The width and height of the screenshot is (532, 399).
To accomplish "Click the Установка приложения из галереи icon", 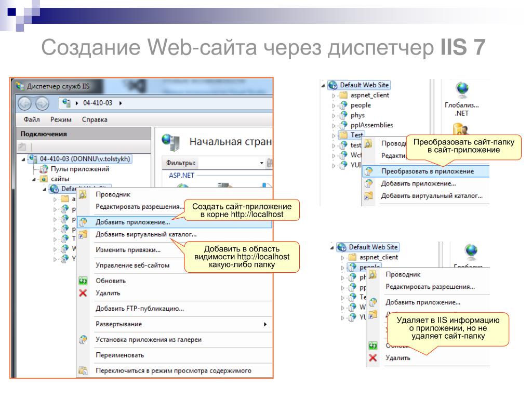I will [x=83, y=340].
